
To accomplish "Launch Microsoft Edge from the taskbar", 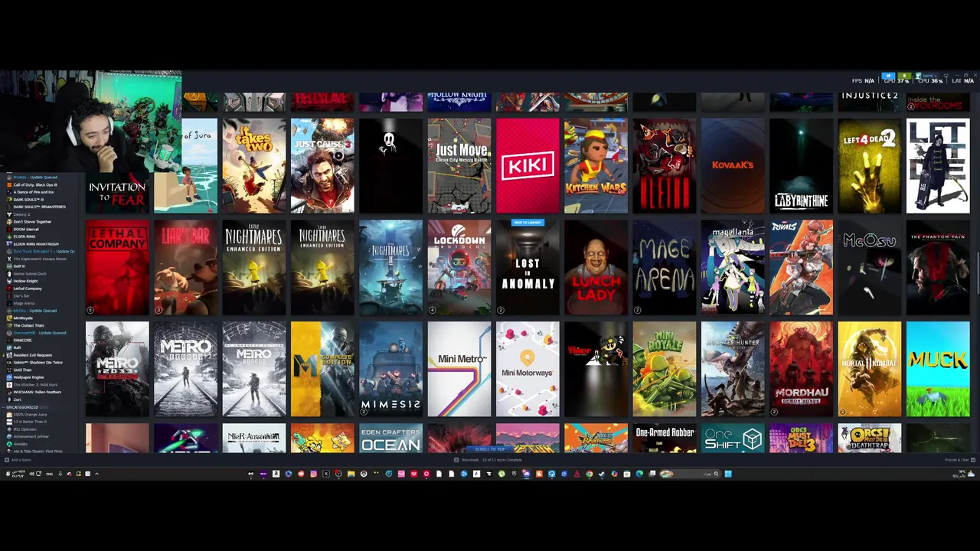I will pos(639,474).
